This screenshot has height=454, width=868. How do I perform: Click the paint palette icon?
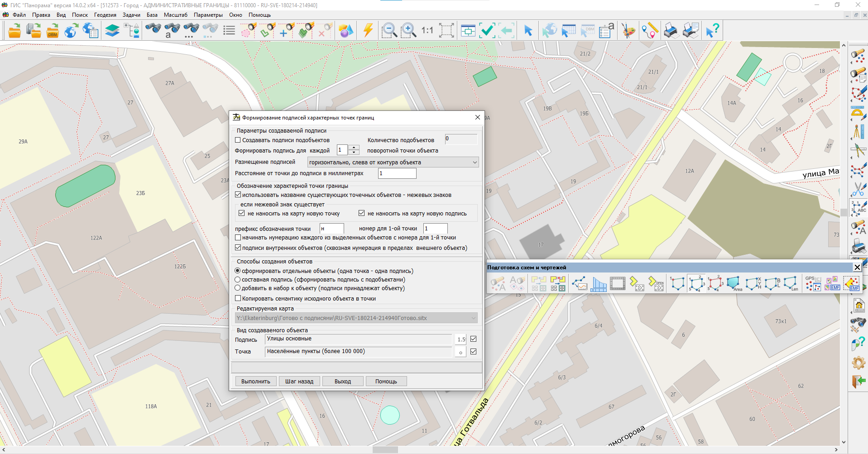point(628,31)
